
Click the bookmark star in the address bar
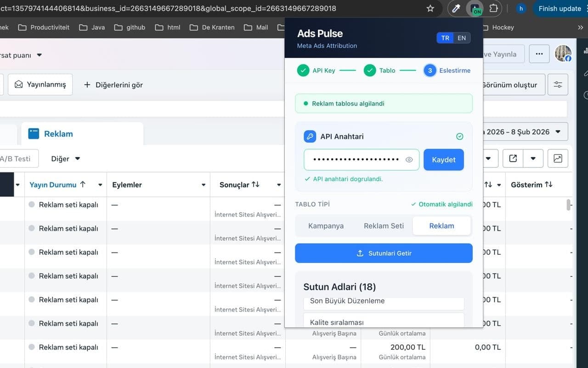(x=430, y=8)
